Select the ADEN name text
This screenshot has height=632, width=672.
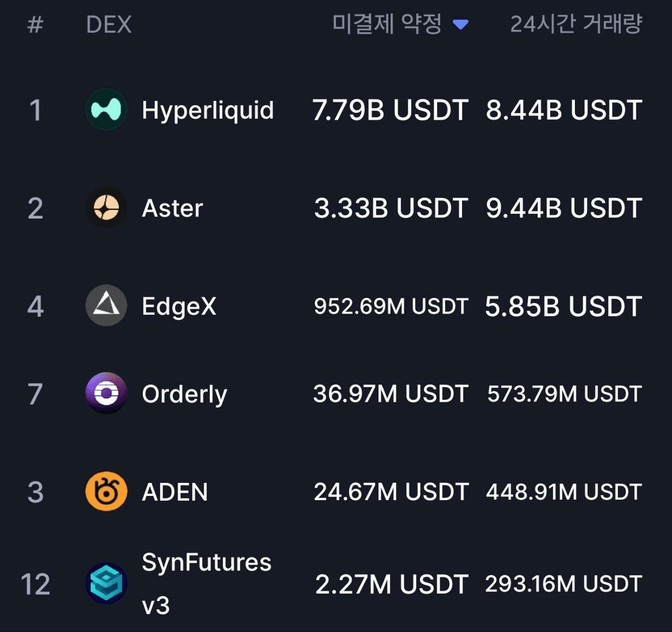coord(175,492)
